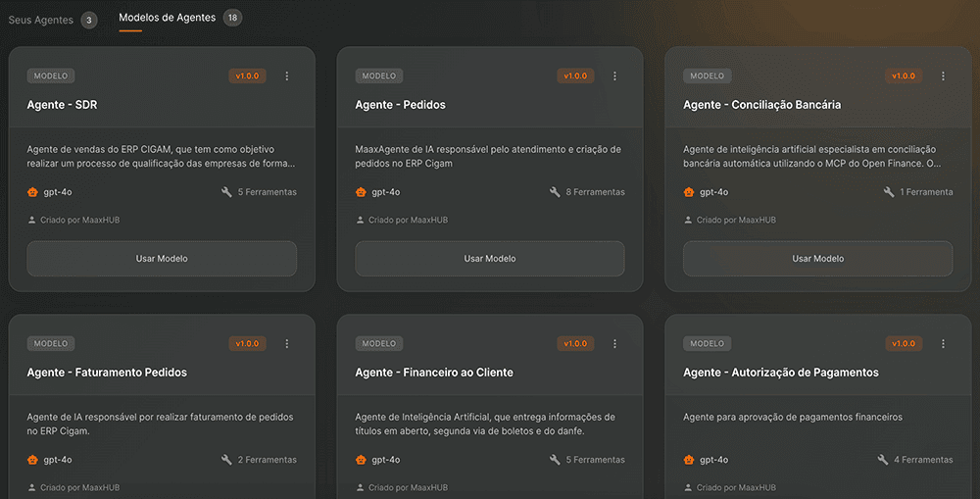Click the person icon on Agente - Pedidos card
980x499 pixels.
(x=360, y=221)
